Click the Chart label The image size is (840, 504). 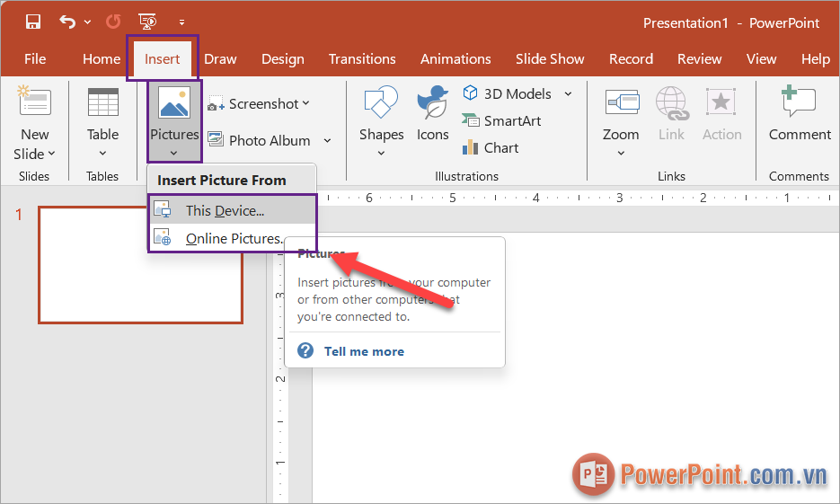pyautogui.click(x=501, y=148)
